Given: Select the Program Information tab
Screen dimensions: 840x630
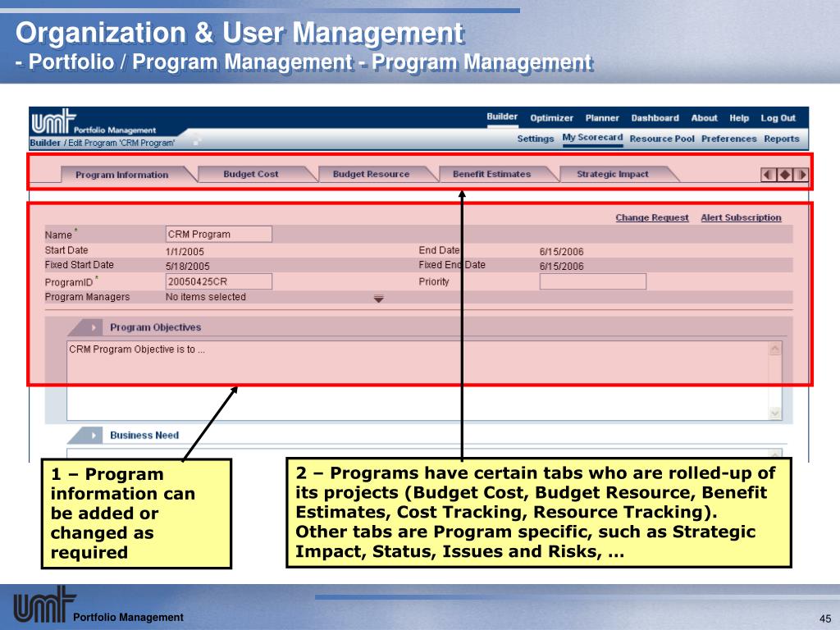Looking at the screenshot, I should click(x=122, y=175).
